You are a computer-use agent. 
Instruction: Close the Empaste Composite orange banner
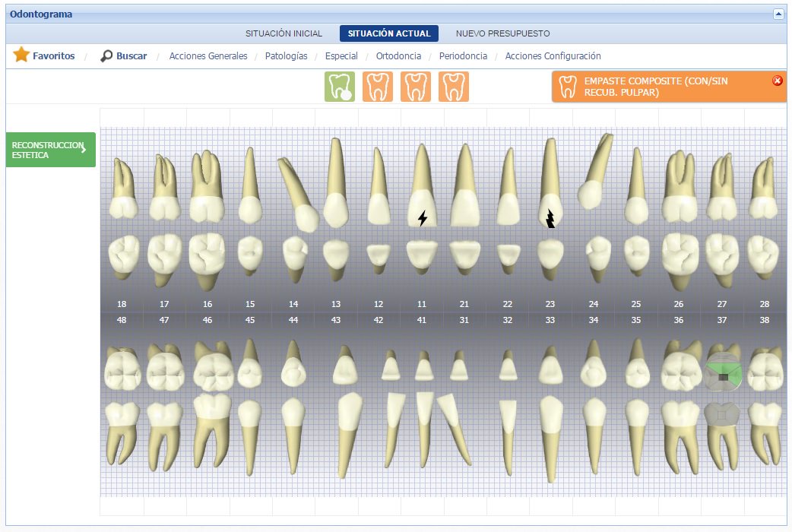(x=778, y=81)
